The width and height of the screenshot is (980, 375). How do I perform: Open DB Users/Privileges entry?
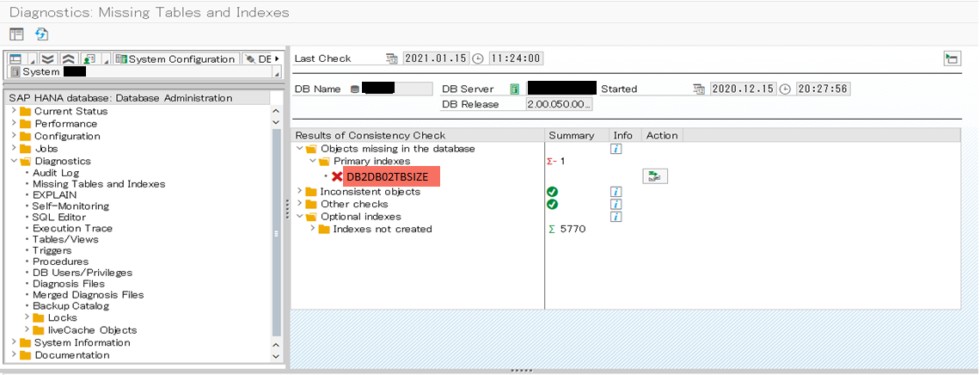click(x=83, y=273)
